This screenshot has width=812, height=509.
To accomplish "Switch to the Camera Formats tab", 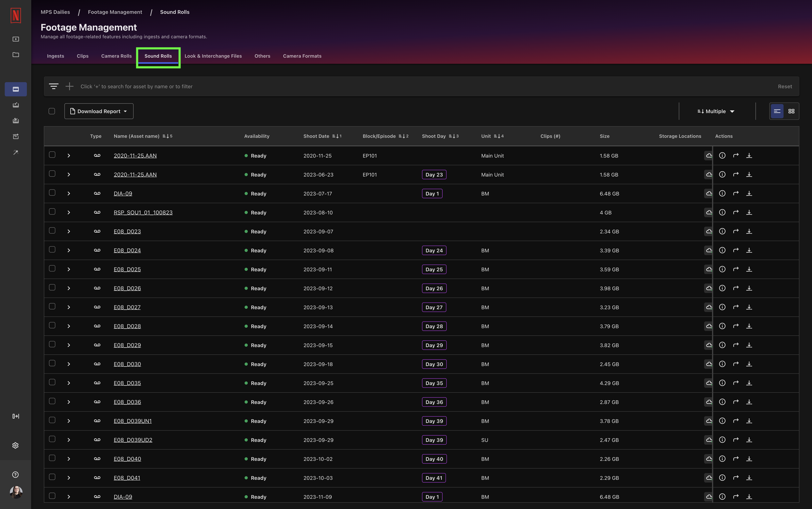I will point(302,56).
